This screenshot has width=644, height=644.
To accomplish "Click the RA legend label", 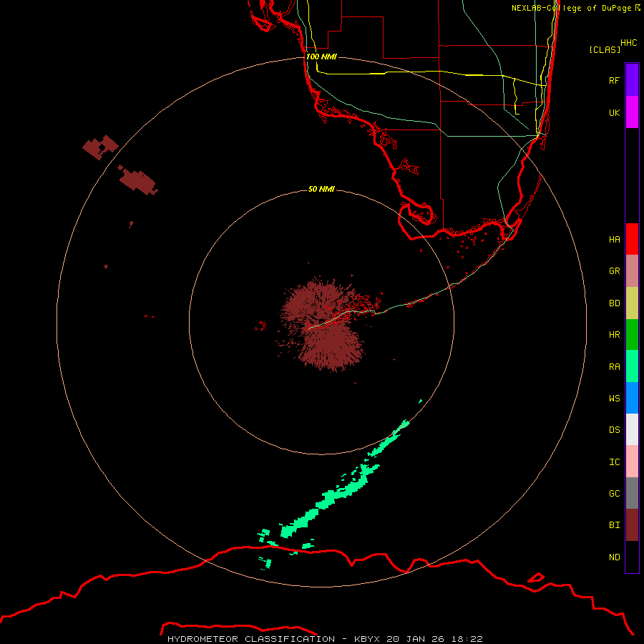I will point(614,367).
